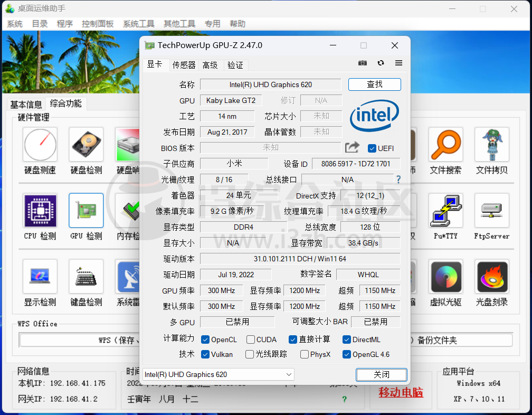Image resolution: width=532 pixels, height=415 pixels.
Task: Toggle the Vulkan checkbox
Action: tap(205, 354)
